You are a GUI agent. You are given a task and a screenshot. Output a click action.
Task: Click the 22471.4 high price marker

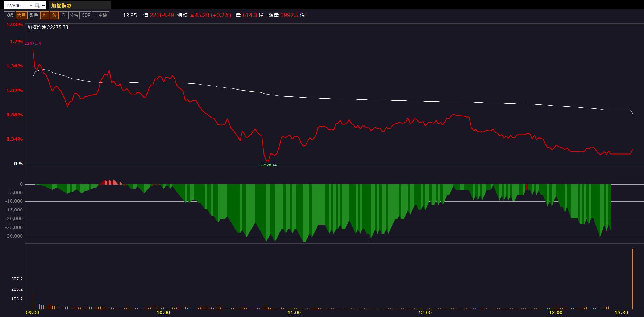coord(33,43)
